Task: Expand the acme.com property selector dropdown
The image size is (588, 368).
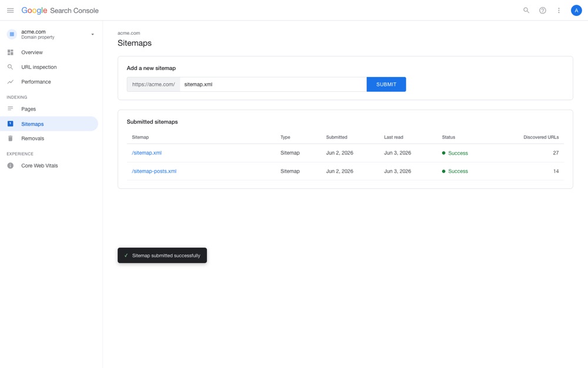Action: coord(93,35)
